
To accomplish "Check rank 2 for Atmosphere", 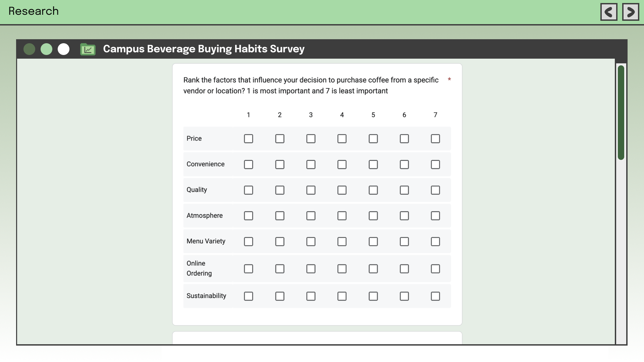I will (x=280, y=216).
